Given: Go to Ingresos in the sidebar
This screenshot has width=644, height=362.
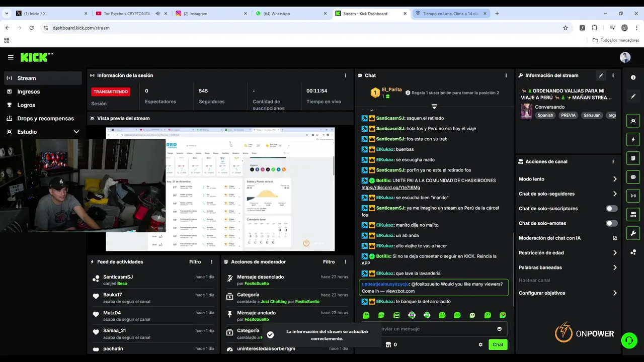Looking at the screenshot, I should (x=43, y=92).
